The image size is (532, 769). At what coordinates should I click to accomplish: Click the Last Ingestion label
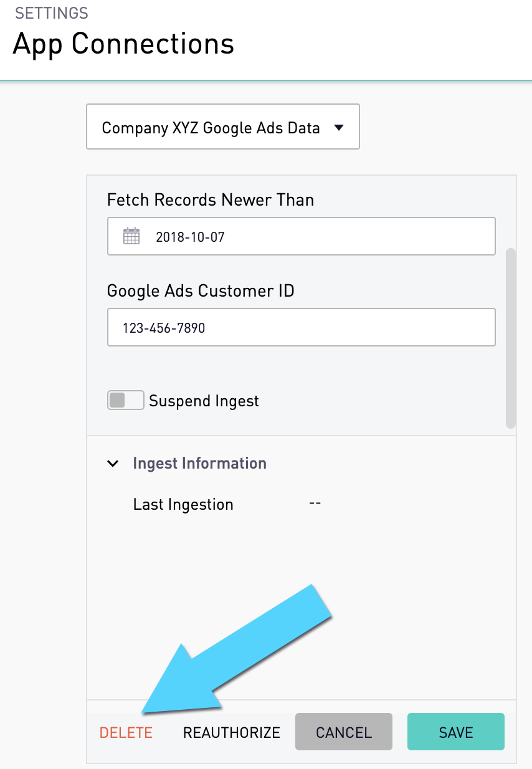pyautogui.click(x=183, y=504)
